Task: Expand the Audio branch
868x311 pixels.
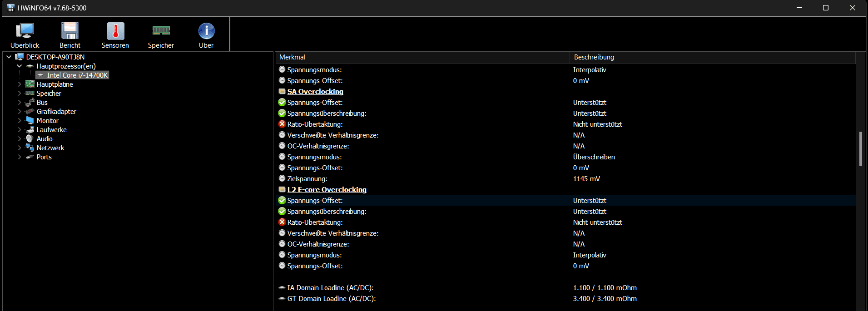Action: (19, 138)
